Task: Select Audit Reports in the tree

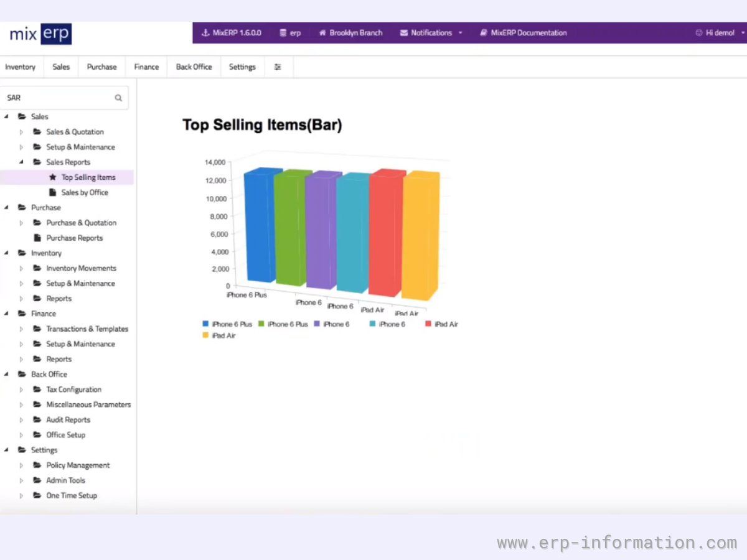Action: (x=68, y=420)
